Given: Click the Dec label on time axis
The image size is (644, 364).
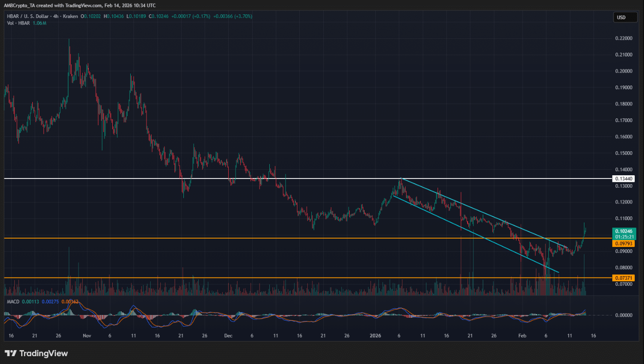Looking at the screenshot, I should click(228, 336).
